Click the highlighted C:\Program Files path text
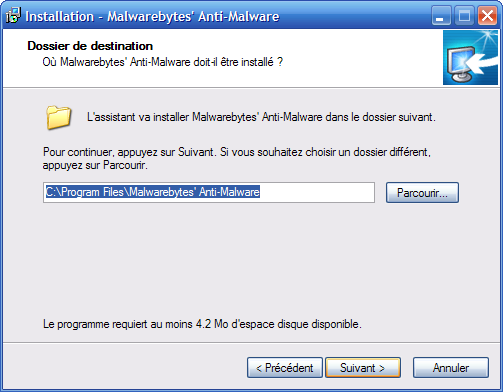Screen dimensions: 503x392 [153, 192]
